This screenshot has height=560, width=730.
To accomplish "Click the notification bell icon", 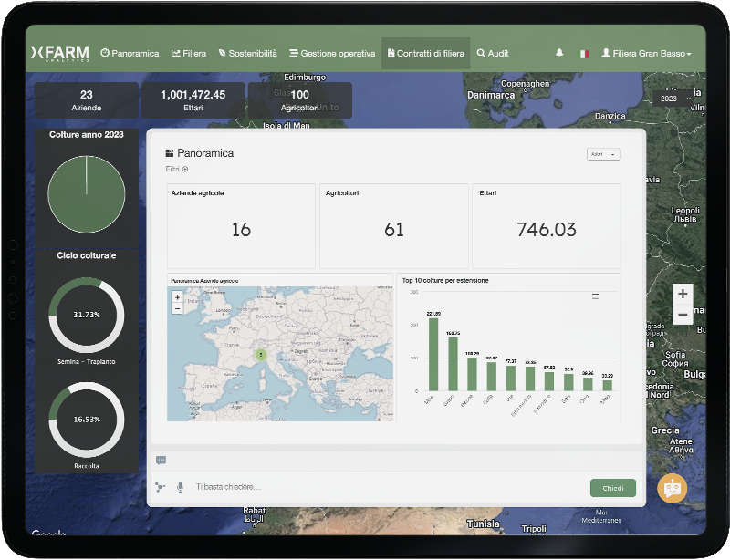I will [x=559, y=54].
